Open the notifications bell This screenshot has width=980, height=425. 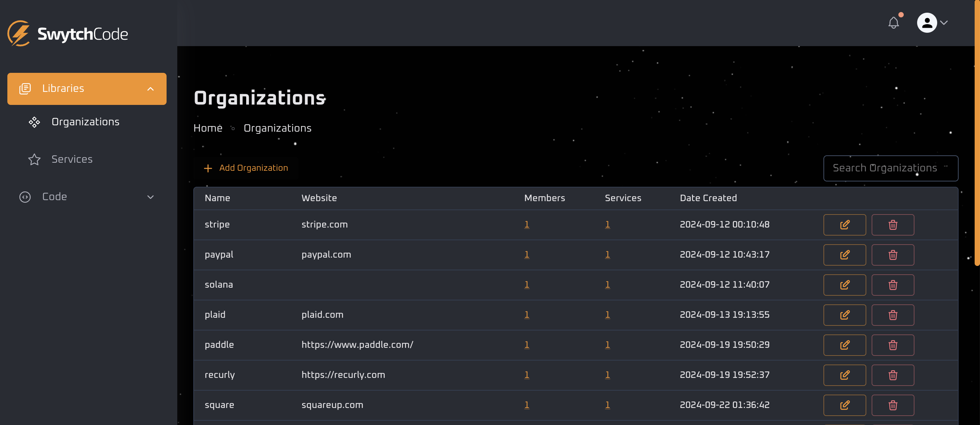[894, 23]
